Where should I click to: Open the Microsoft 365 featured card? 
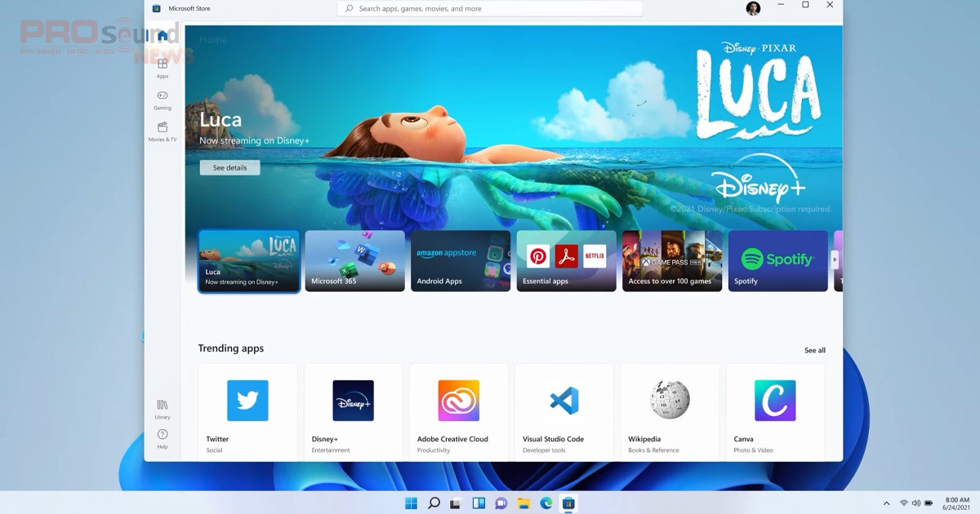pyautogui.click(x=354, y=261)
